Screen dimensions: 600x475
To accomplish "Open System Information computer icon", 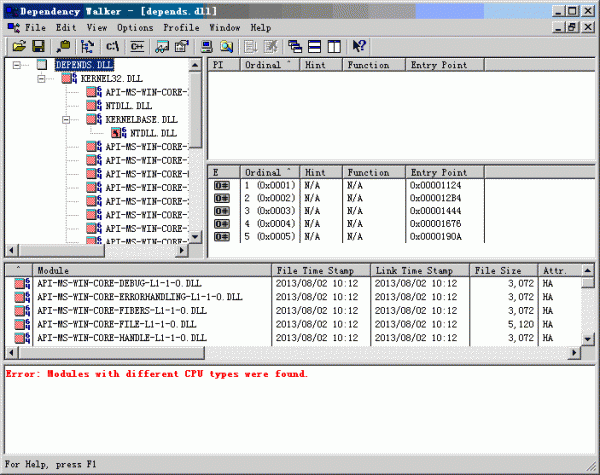I will [x=207, y=46].
